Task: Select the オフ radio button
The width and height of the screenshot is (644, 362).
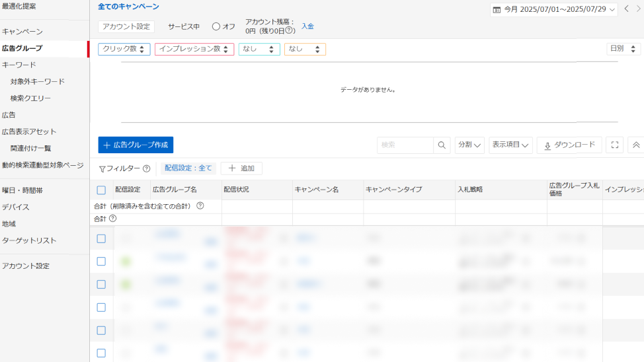Action: pyautogui.click(x=216, y=26)
